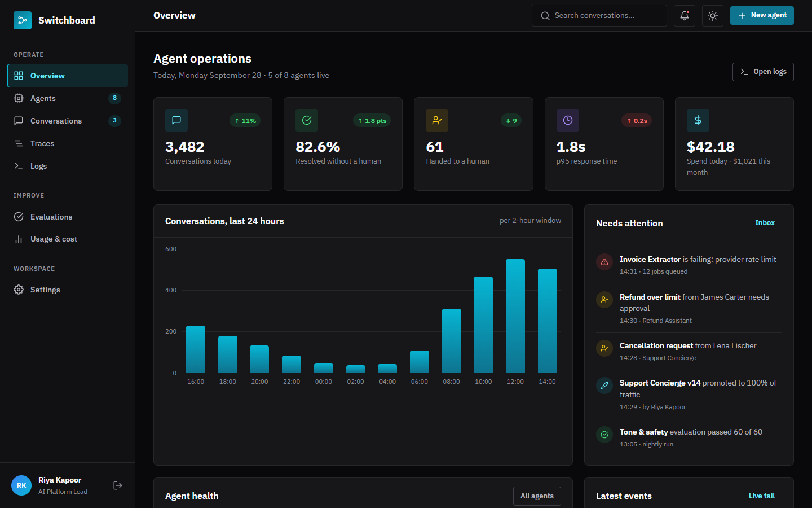Click the rocket icon beside Support Concierge v14
The height and width of the screenshot is (508, 812).
pyautogui.click(x=604, y=386)
